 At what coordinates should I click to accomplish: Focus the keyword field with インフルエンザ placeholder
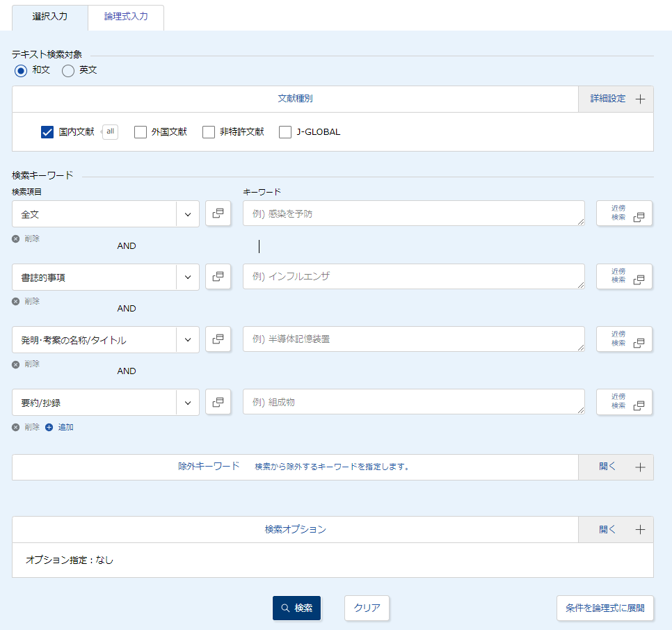414,276
